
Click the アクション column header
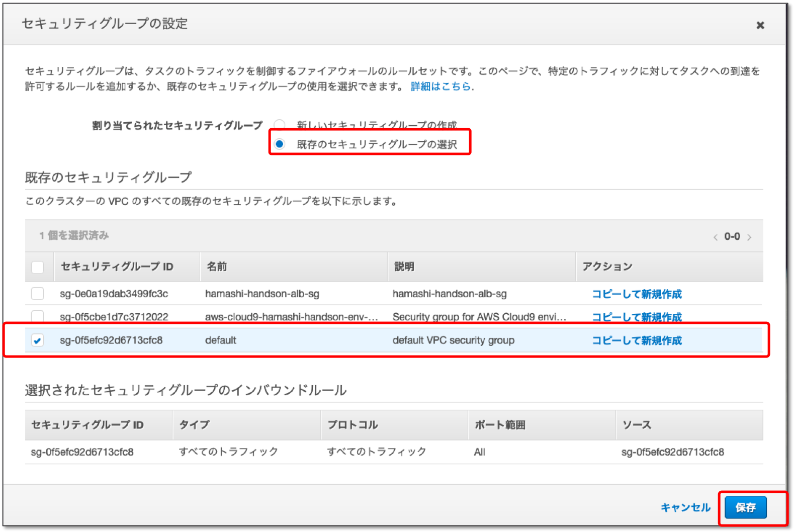[607, 267]
